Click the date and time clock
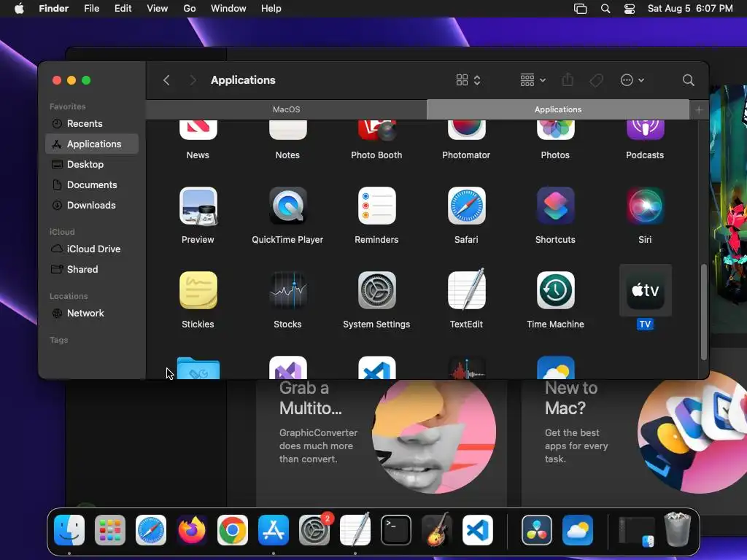This screenshot has width=747, height=560. (x=690, y=9)
